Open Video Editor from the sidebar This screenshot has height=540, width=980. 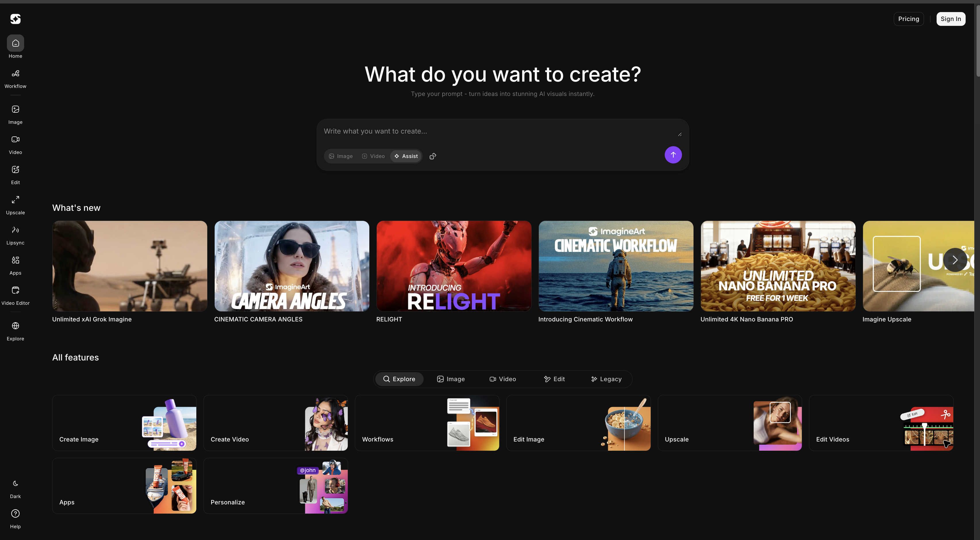15,290
